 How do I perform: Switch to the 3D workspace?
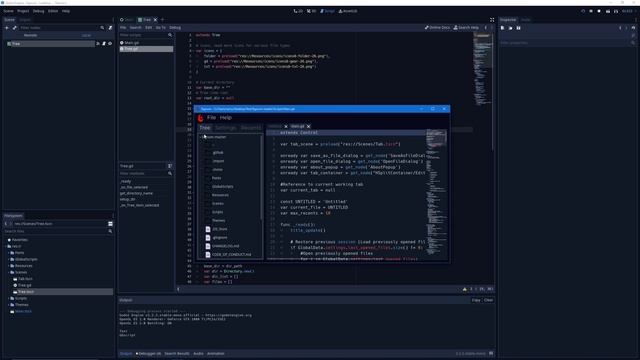pos(311,11)
